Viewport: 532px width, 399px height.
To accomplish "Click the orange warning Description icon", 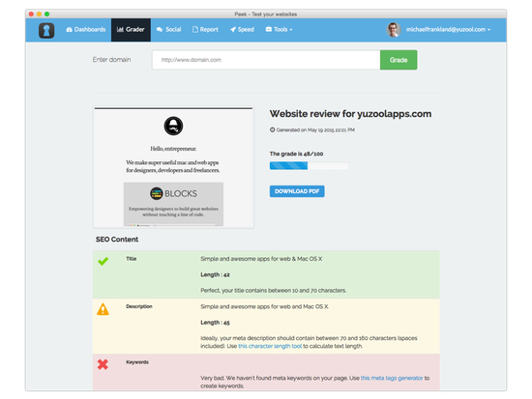I will [x=103, y=309].
